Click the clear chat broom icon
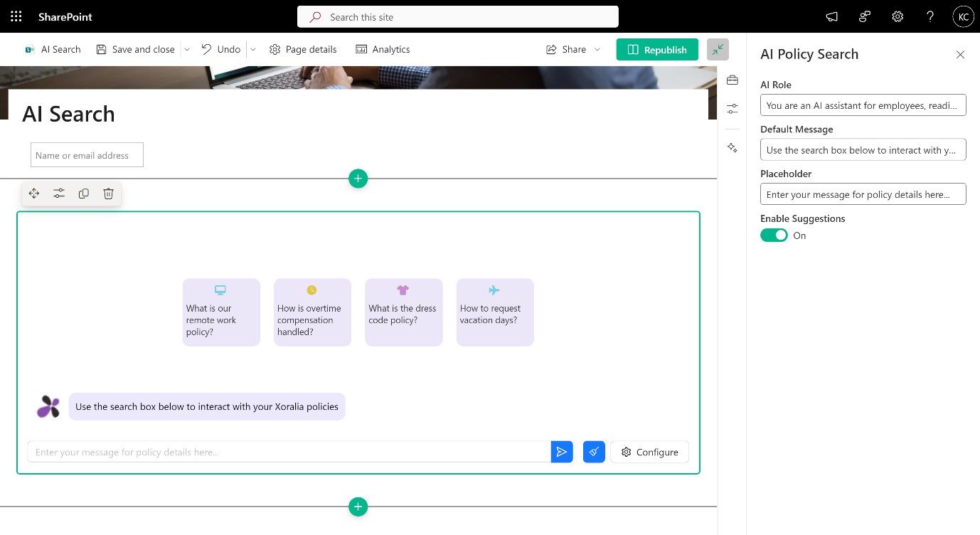The height and width of the screenshot is (535, 980). 594,452
